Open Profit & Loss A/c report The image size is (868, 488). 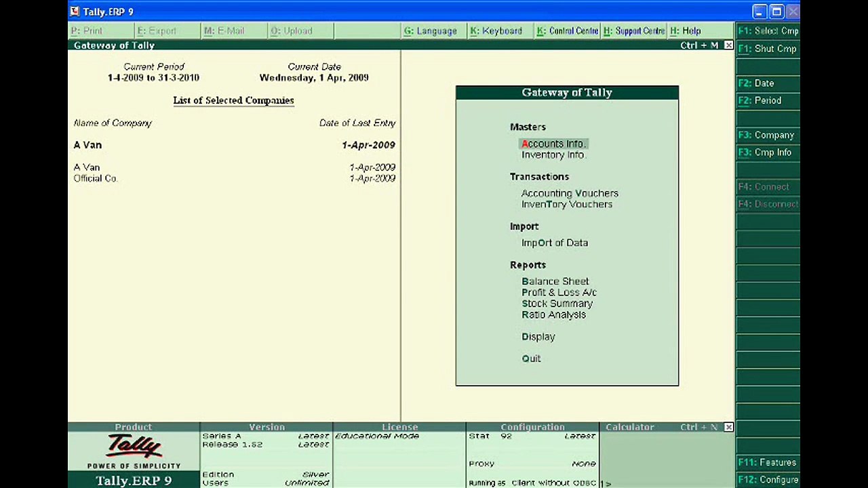point(559,292)
